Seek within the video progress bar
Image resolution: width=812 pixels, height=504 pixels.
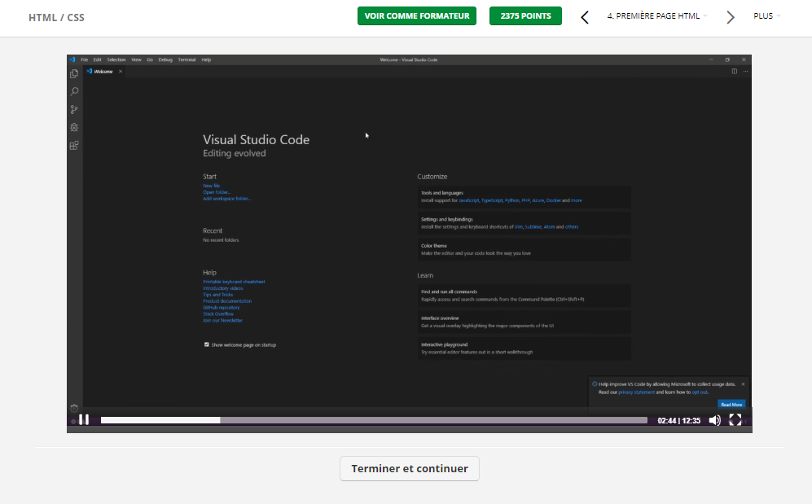click(374, 420)
